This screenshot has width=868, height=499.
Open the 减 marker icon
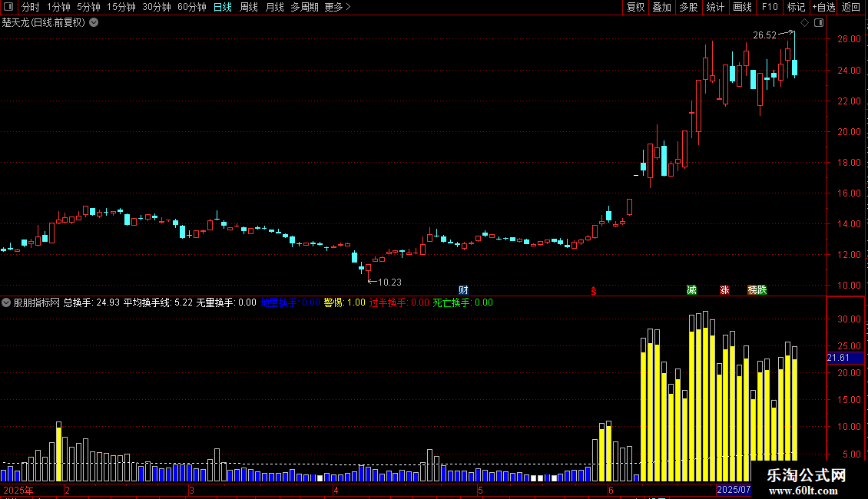click(691, 290)
